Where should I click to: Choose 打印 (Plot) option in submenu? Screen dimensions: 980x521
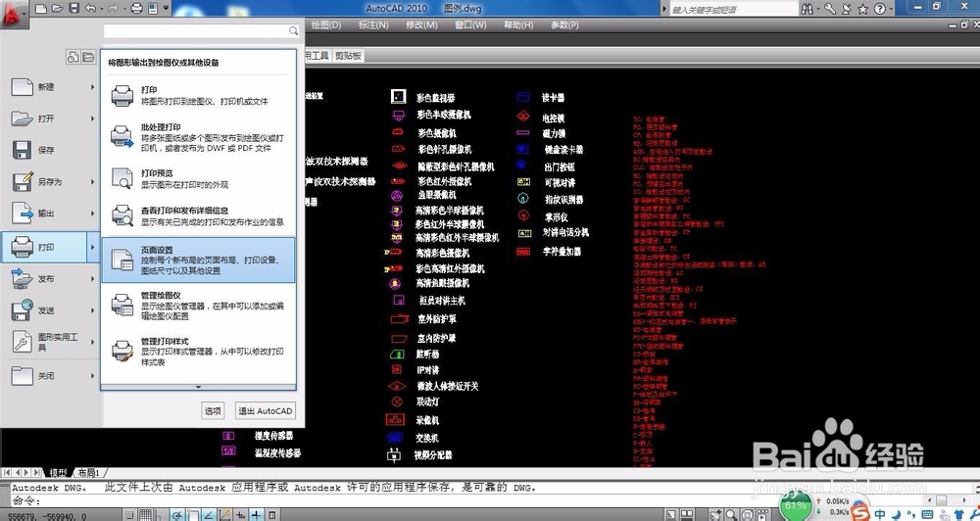click(199, 96)
